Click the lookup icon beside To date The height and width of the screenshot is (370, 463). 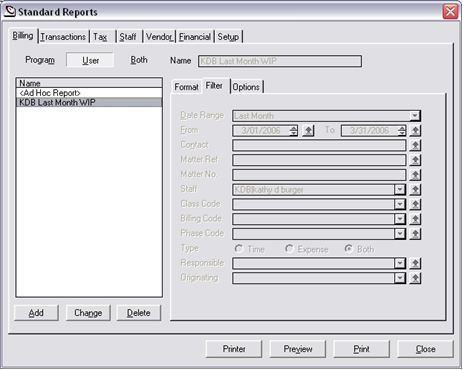coord(415,130)
